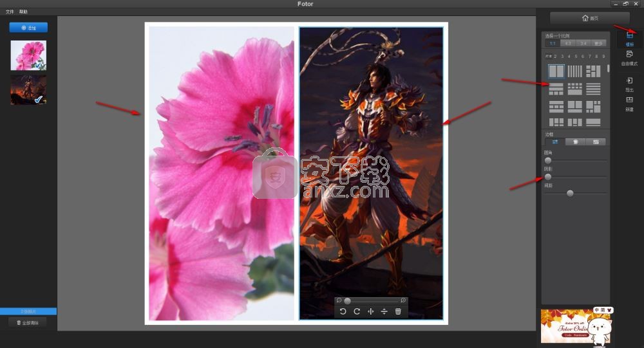Filter templates to 4 photos
The width and height of the screenshot is (644, 348).
click(x=569, y=56)
